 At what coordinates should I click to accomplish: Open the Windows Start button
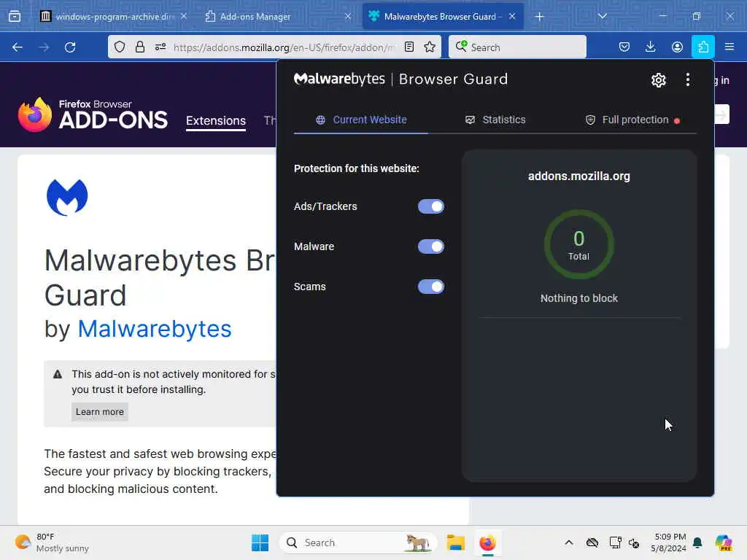coord(260,542)
